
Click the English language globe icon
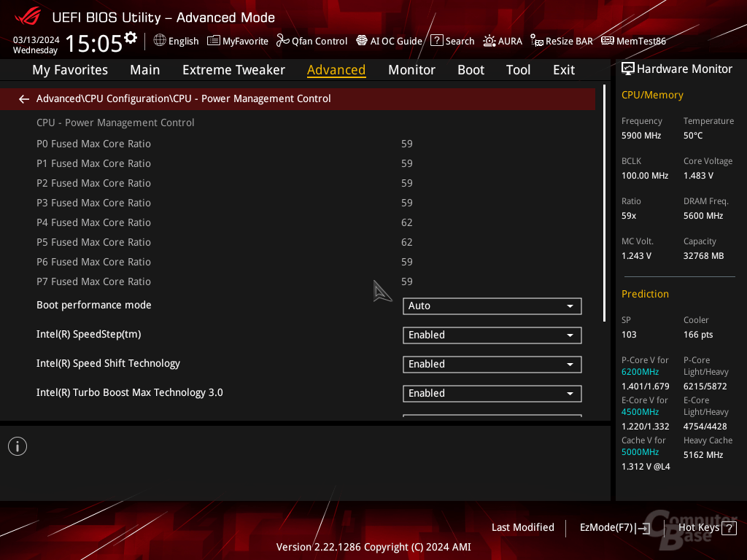(160, 41)
